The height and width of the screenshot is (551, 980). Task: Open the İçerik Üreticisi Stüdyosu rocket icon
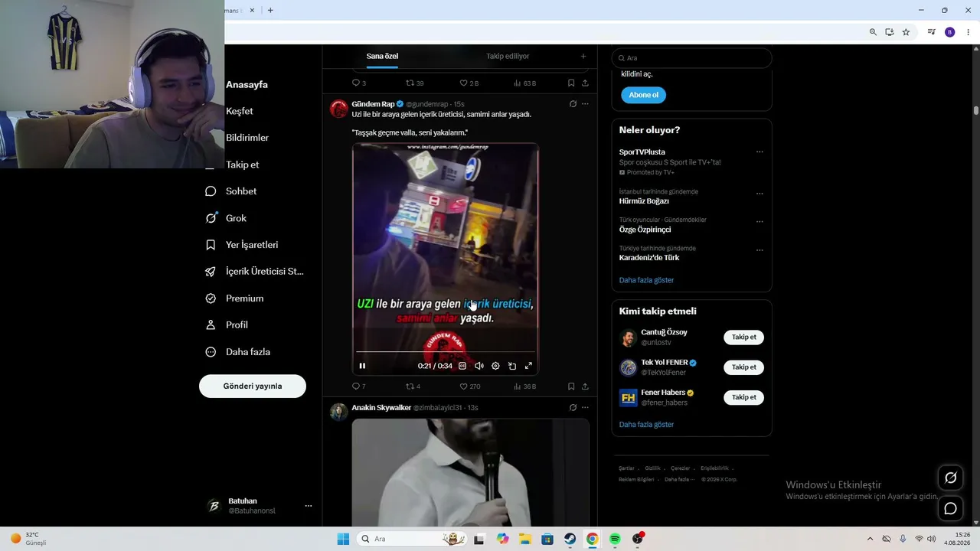[x=211, y=272]
